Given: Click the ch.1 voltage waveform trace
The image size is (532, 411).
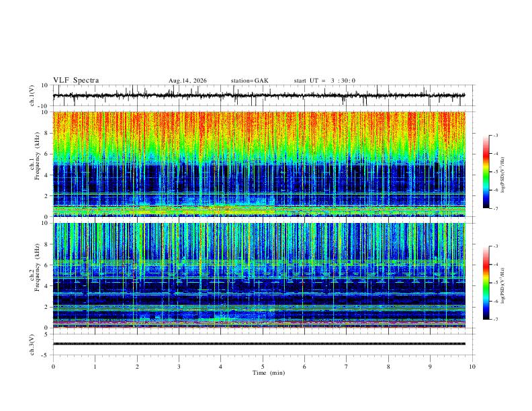Looking at the screenshot, I should point(259,95).
